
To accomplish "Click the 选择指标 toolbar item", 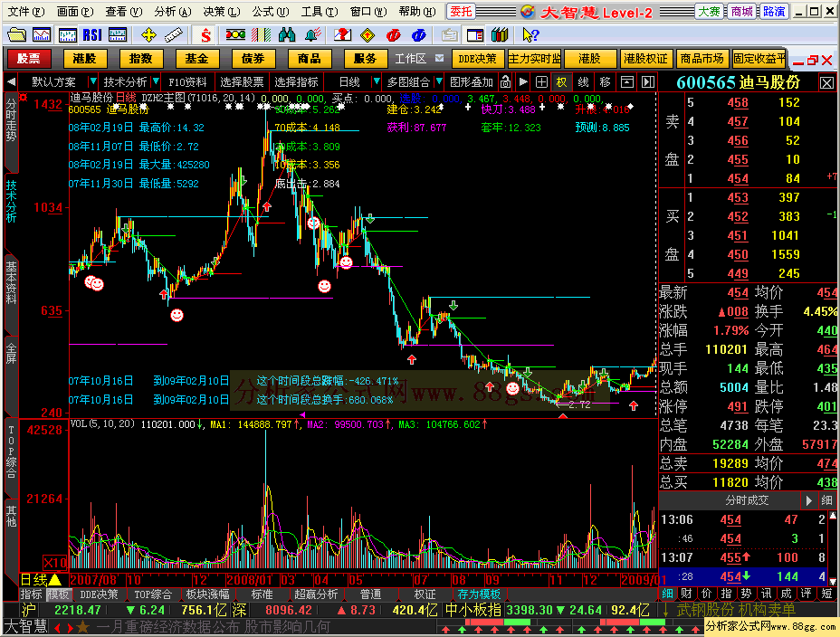I will tap(296, 82).
